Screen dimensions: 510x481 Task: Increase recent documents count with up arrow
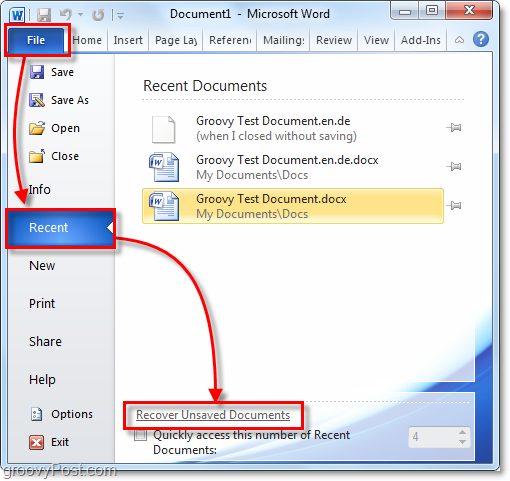tap(462, 432)
